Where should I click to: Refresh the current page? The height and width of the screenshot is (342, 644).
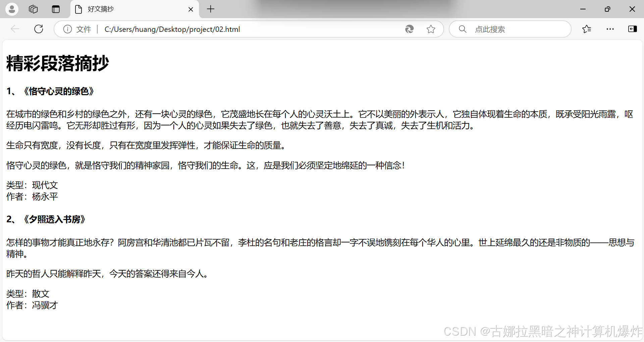pyautogui.click(x=38, y=29)
